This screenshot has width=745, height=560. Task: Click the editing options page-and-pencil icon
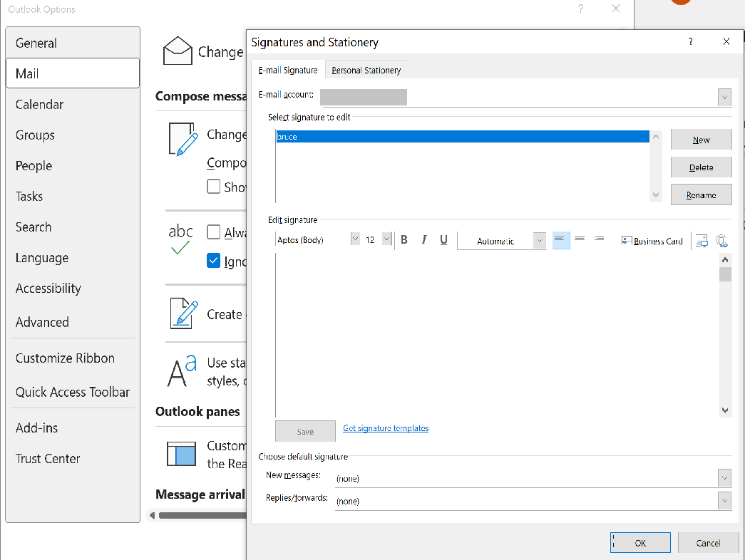point(183,139)
